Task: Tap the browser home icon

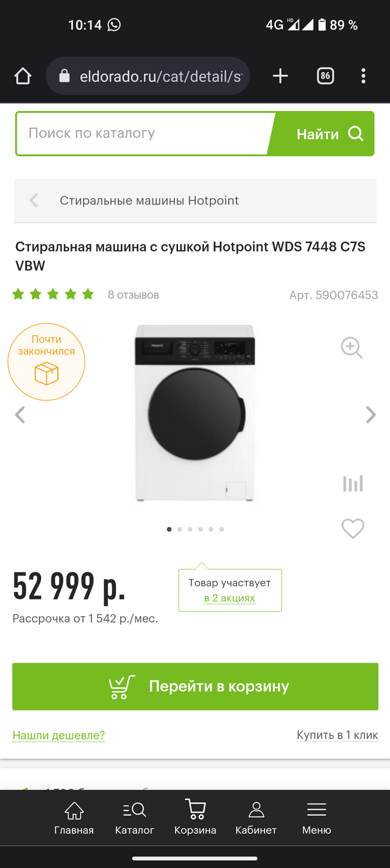Action: [x=23, y=76]
